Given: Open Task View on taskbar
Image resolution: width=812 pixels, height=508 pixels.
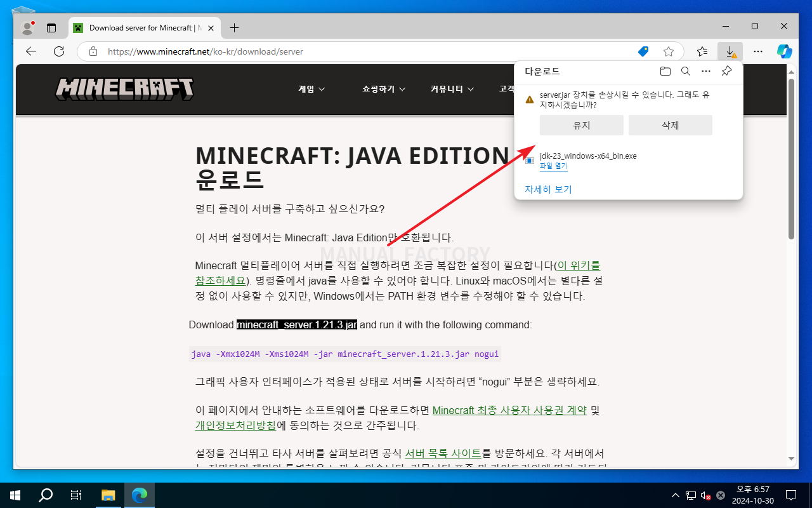Looking at the screenshot, I should pos(75,495).
